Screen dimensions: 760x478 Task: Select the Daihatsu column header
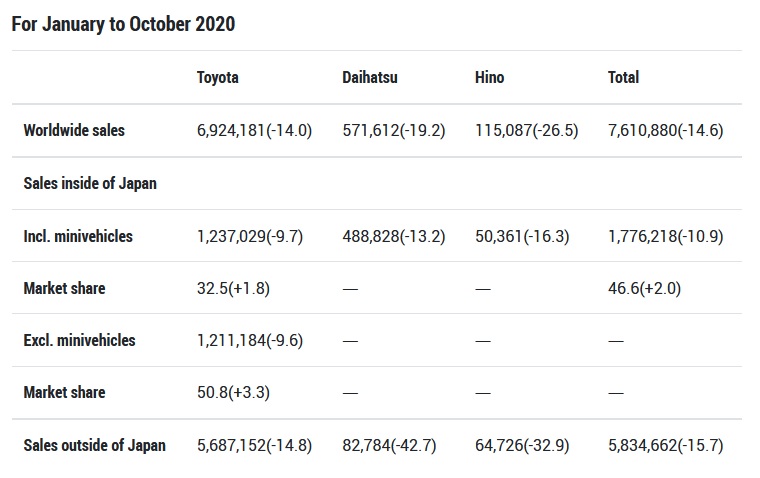(370, 77)
